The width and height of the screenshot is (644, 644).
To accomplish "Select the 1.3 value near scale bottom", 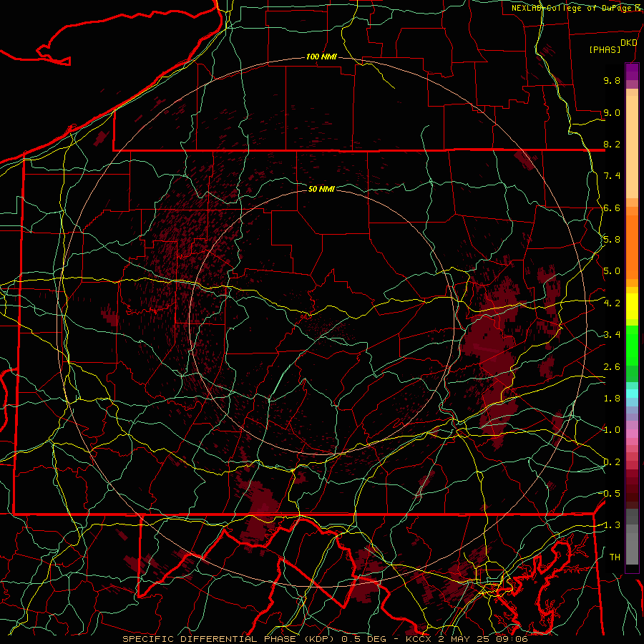I will 610,525.
